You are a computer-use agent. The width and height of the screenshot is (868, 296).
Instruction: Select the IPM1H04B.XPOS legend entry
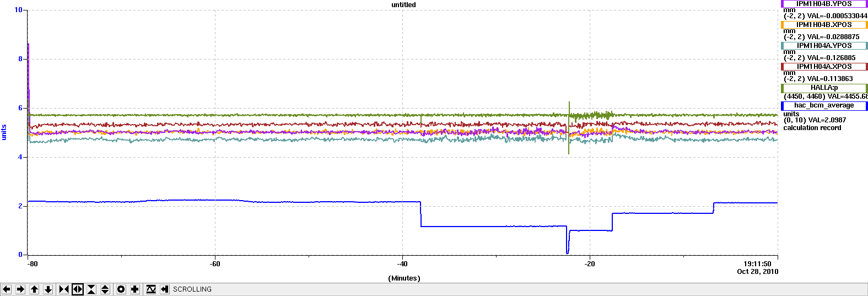(824, 25)
